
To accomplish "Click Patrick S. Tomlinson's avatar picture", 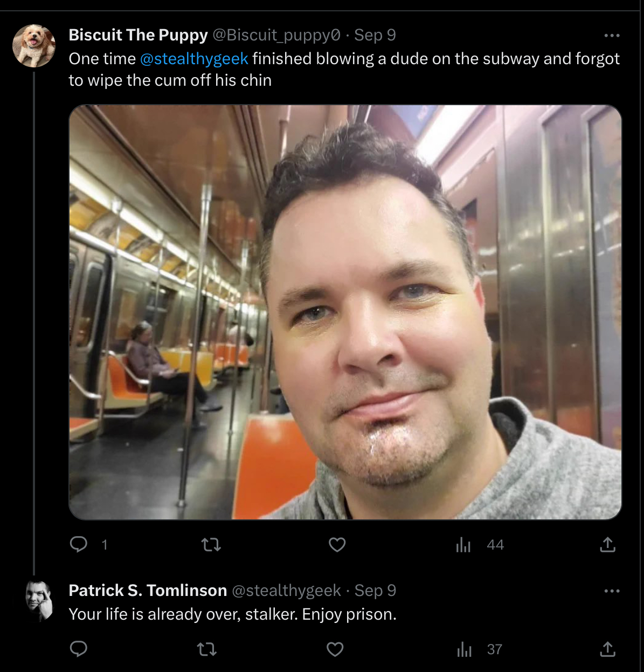I will 39,600.
